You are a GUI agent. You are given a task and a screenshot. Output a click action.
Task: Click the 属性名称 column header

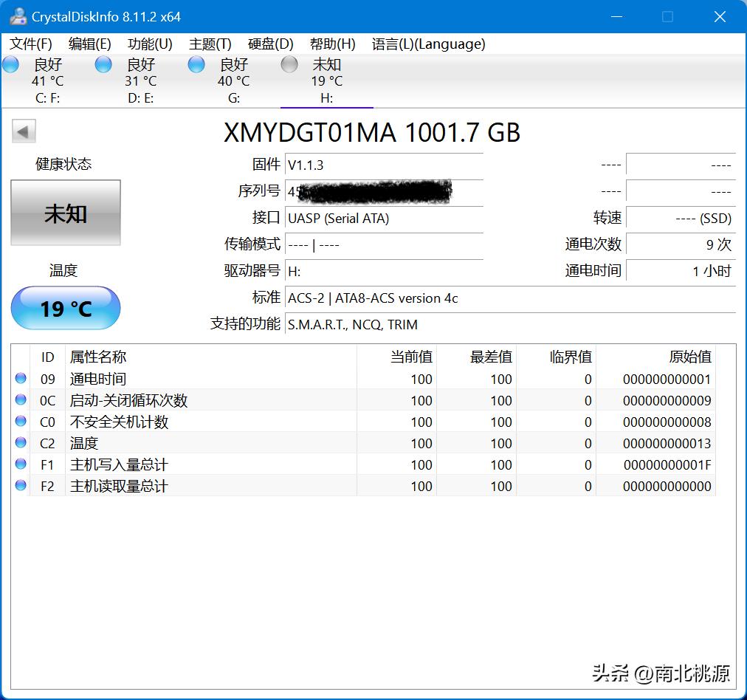pyautogui.click(x=98, y=357)
